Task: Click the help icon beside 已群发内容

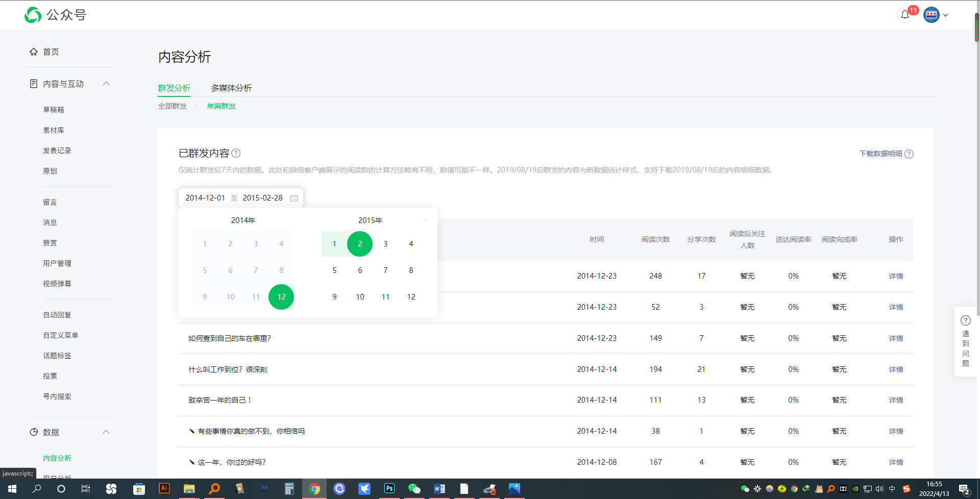Action: (x=236, y=153)
